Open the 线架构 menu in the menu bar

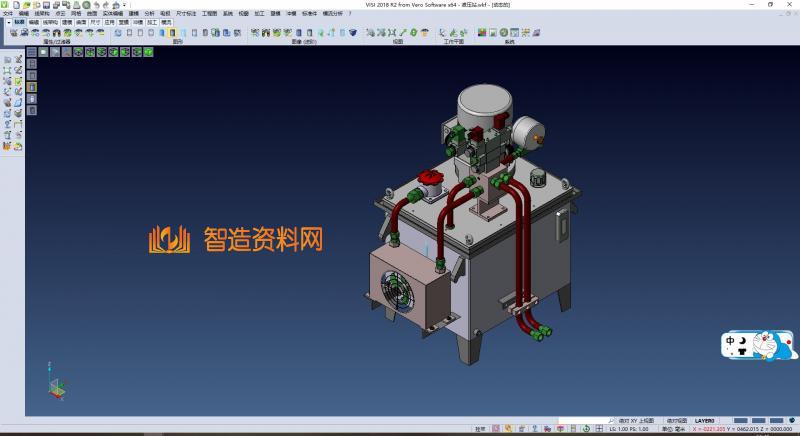pos(42,14)
